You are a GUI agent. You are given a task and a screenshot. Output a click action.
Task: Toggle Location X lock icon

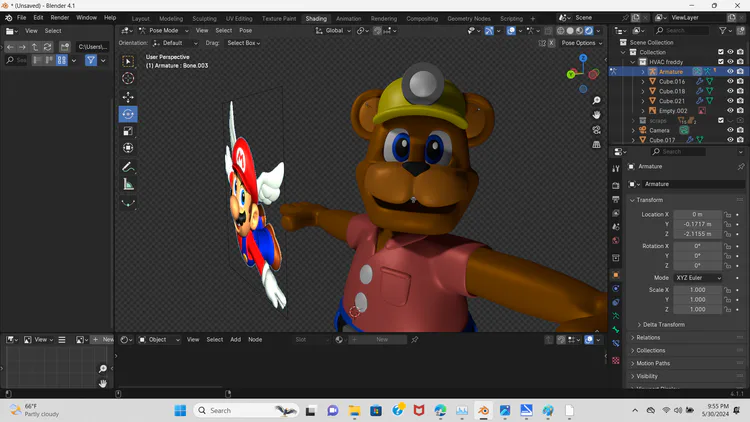727,214
